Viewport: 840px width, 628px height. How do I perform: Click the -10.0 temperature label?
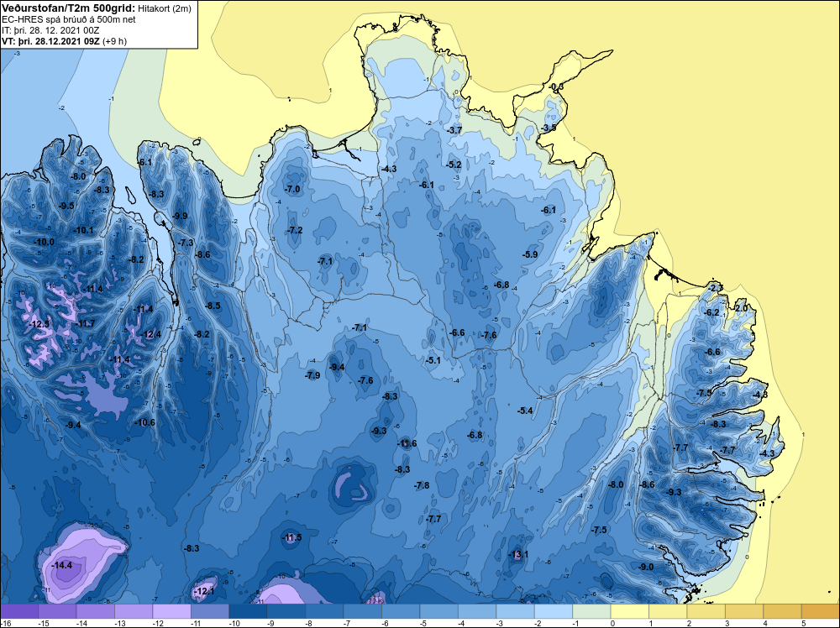(x=44, y=242)
